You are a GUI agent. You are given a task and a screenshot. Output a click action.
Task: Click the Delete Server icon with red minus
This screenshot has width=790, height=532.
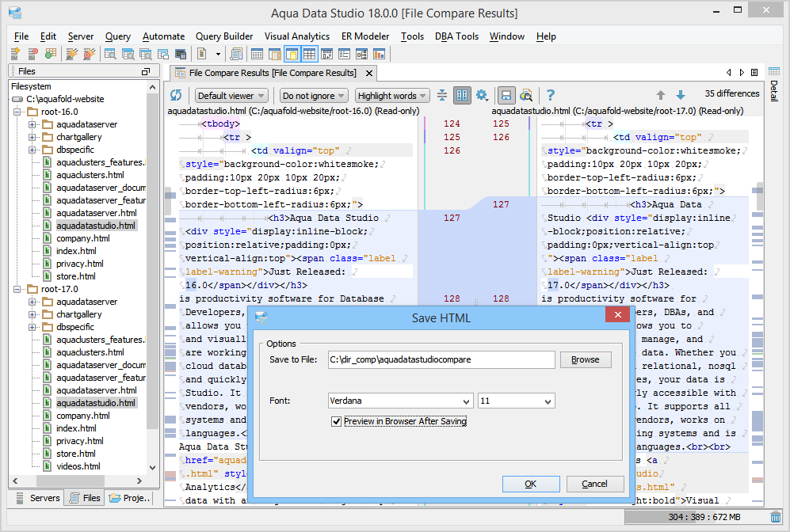tap(32, 53)
